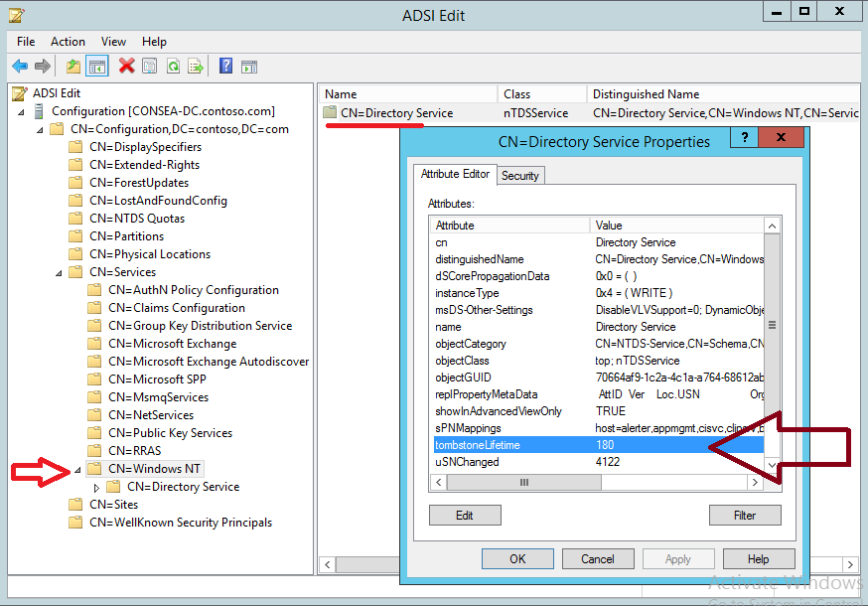This screenshot has height=606, width=868.
Task: Click the Refresh toolbar icon
Action: pyautogui.click(x=173, y=67)
